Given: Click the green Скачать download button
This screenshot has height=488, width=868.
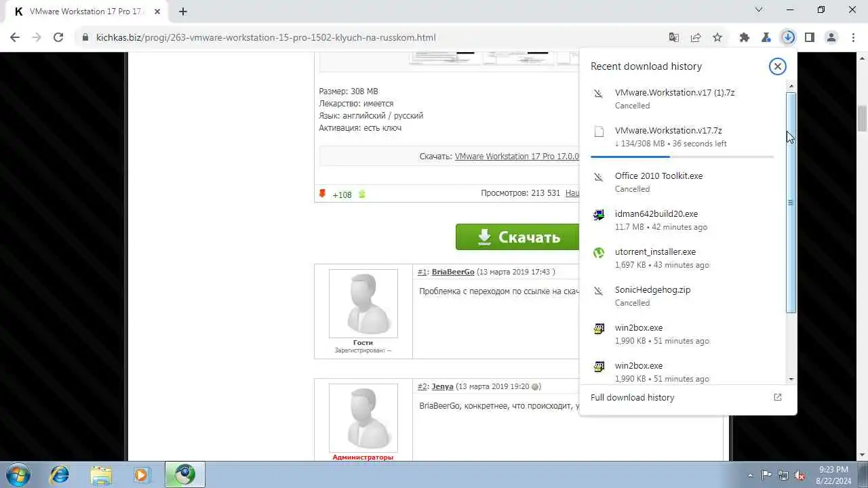Looking at the screenshot, I should [517, 237].
